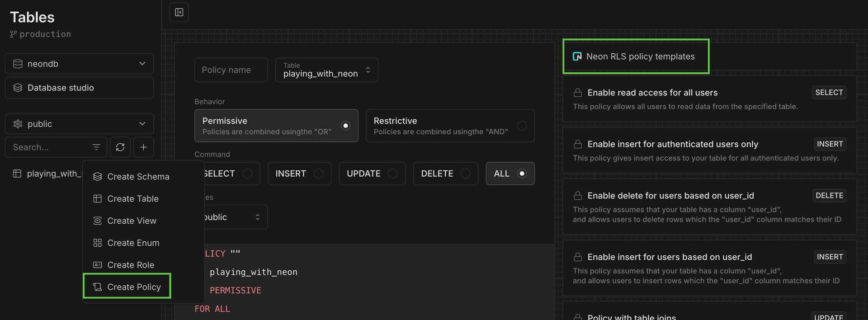Screen dimensions: 868x320
Task: Click the plus add icon
Action: coord(143,147)
